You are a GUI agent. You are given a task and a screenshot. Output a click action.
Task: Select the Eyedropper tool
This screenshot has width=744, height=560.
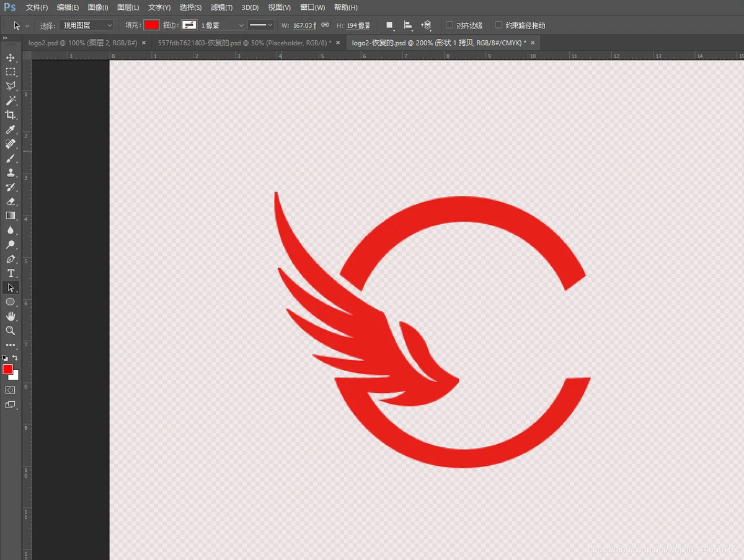coord(11,129)
